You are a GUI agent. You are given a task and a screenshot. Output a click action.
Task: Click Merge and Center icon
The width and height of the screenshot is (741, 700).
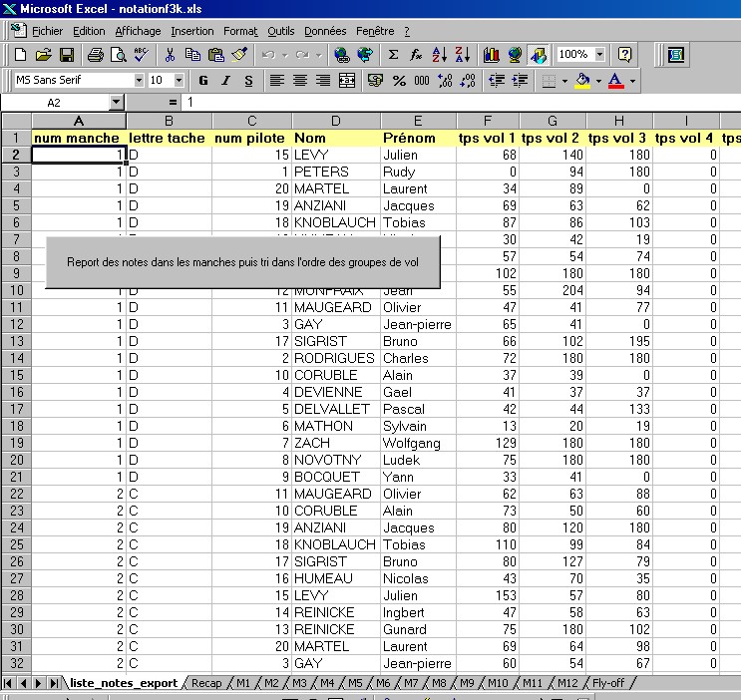click(347, 81)
